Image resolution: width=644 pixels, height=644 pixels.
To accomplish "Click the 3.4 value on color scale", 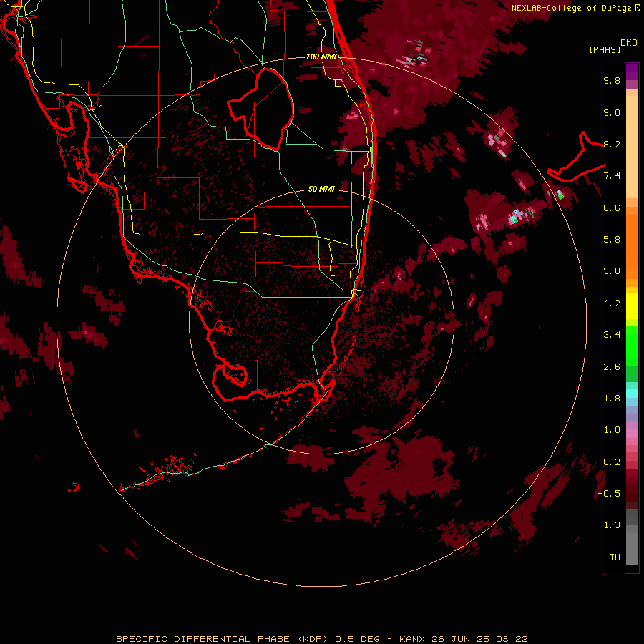I will [612, 335].
